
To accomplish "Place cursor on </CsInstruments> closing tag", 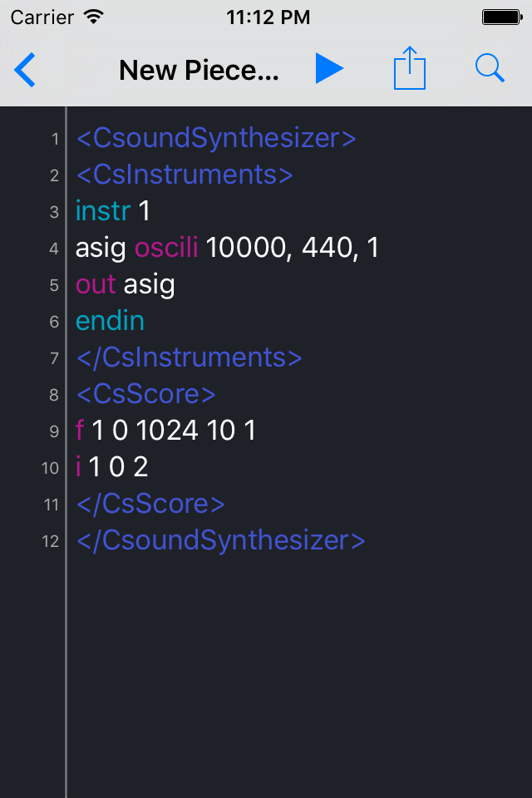I will pos(189,357).
